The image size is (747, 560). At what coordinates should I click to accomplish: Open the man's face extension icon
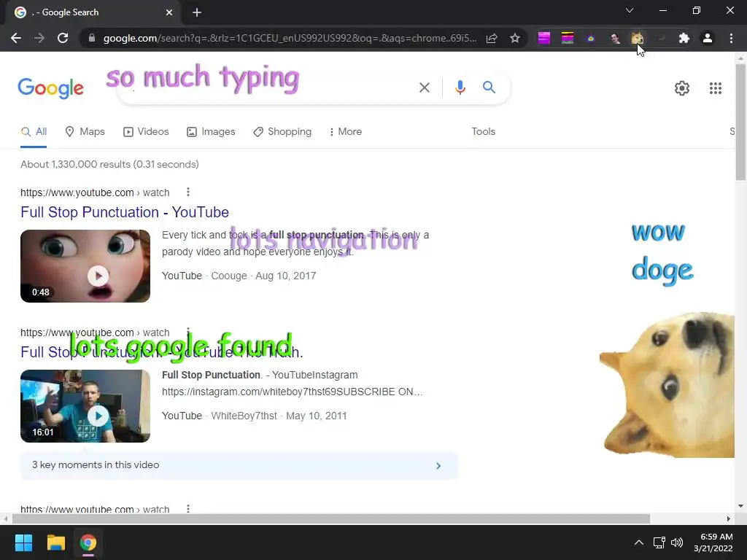tap(614, 38)
